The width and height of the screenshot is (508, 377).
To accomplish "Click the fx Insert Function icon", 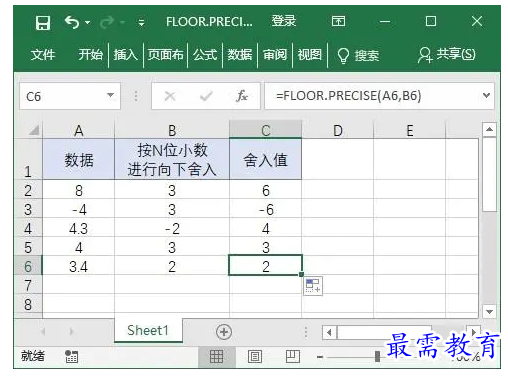I will pos(242,96).
